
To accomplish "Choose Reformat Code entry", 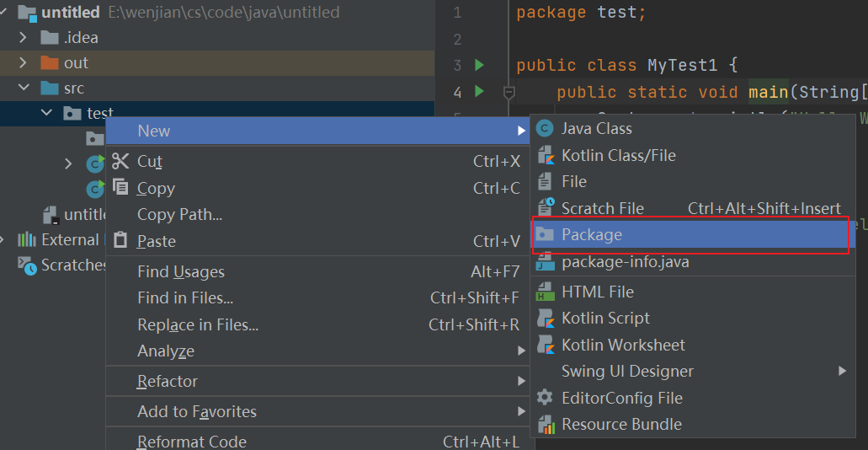I will coord(317,441).
